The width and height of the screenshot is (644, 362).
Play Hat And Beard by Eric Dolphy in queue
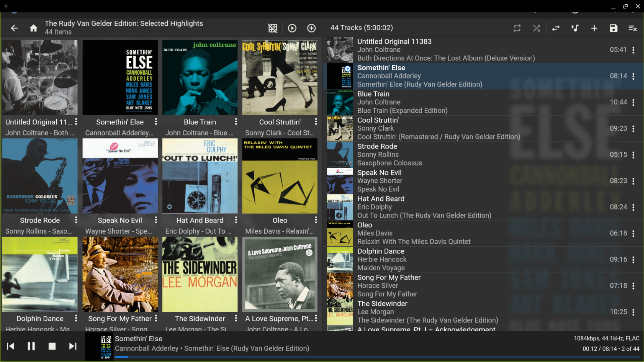[x=483, y=207]
